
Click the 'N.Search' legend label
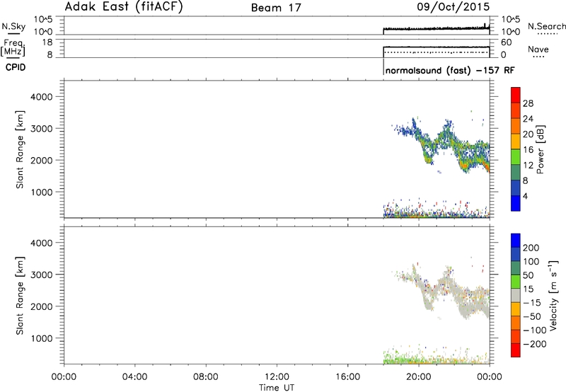(x=546, y=26)
